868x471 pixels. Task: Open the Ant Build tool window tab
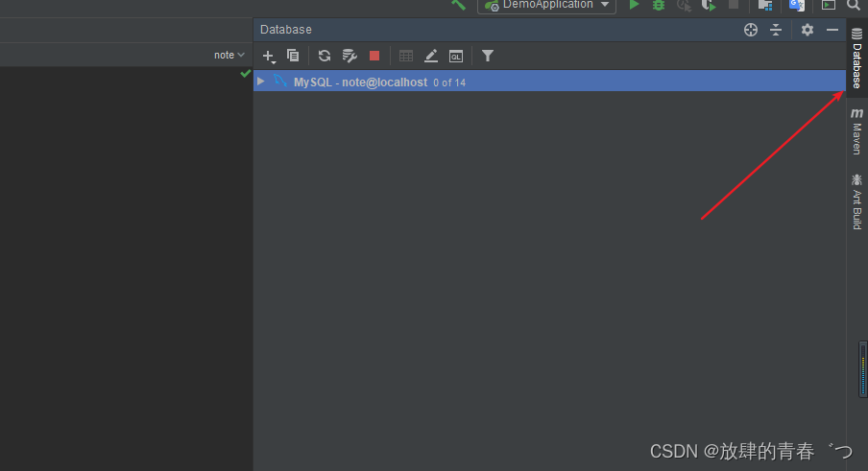856,201
